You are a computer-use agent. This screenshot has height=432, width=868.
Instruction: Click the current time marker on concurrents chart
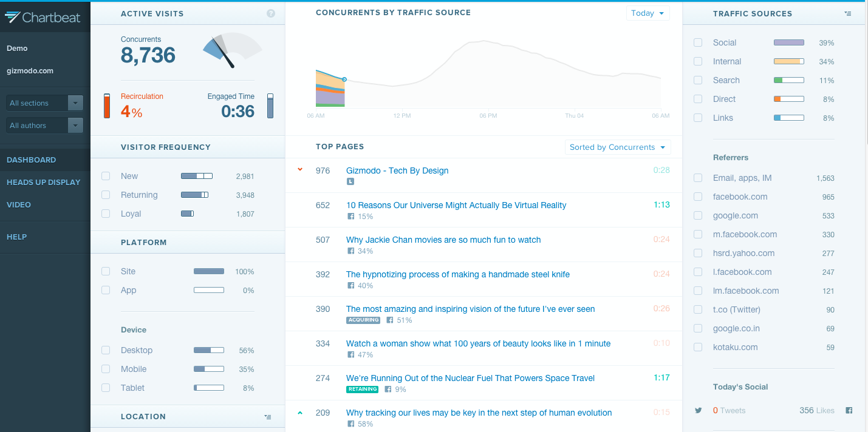344,79
